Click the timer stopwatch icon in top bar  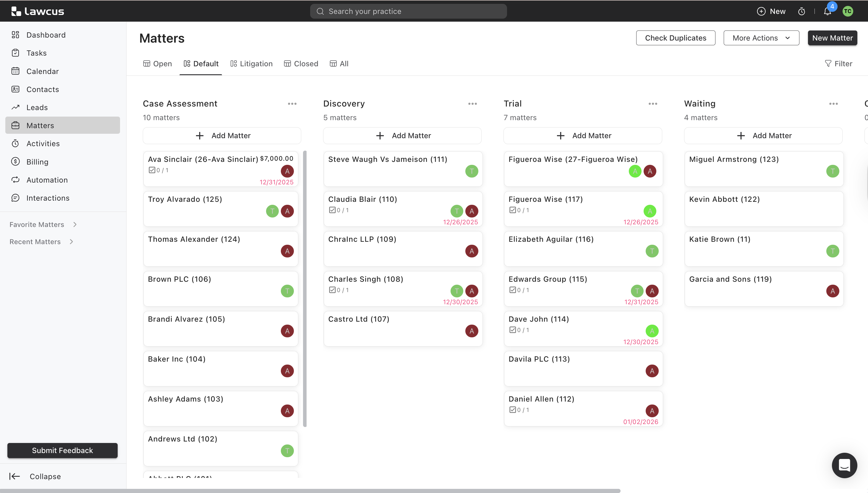coord(801,12)
